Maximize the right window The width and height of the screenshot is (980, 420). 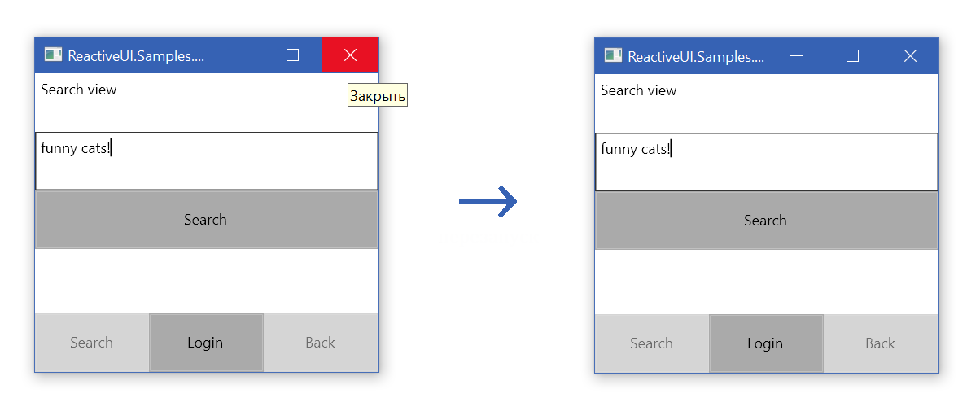pos(853,55)
